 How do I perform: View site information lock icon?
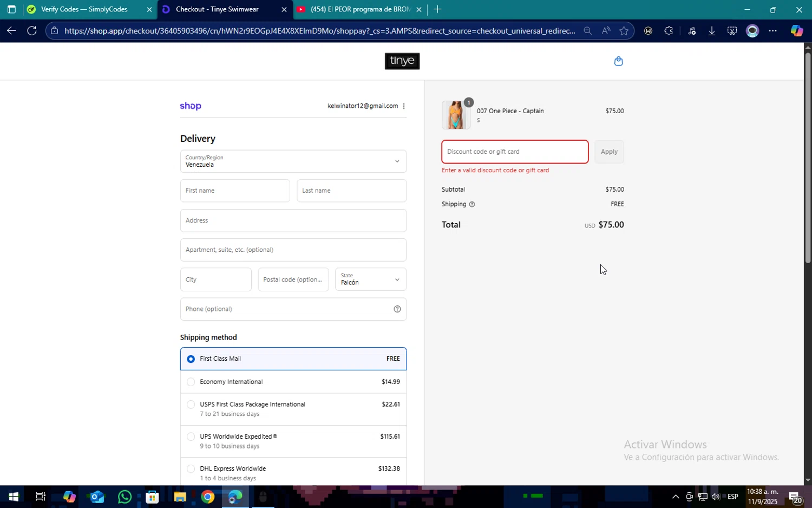[54, 31]
